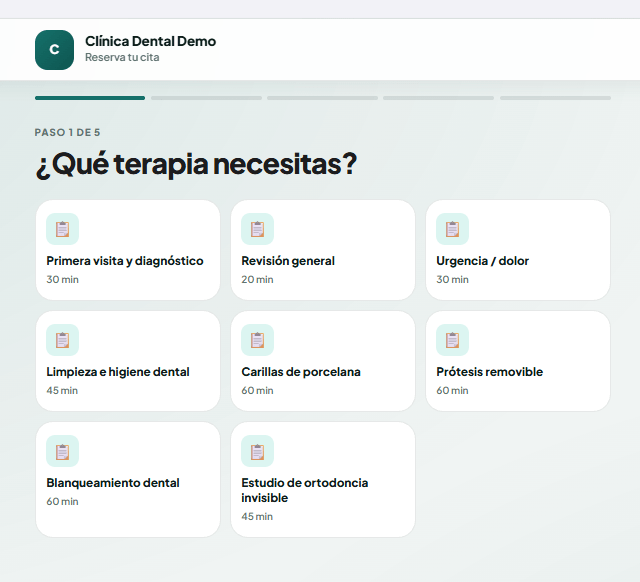Screen dimensions: 640x582
Task: Click 45 min under Estudio de ortodoncia invisible
Action: [257, 517]
